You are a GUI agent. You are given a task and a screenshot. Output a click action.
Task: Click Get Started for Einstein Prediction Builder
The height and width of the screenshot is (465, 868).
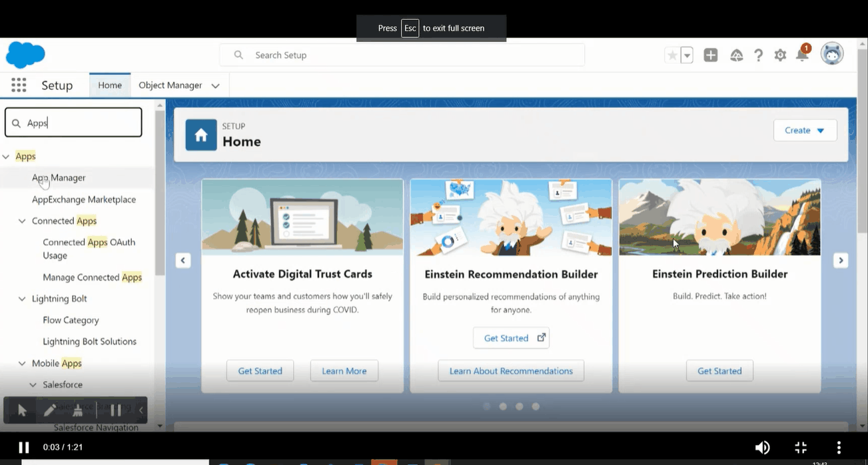click(x=719, y=371)
